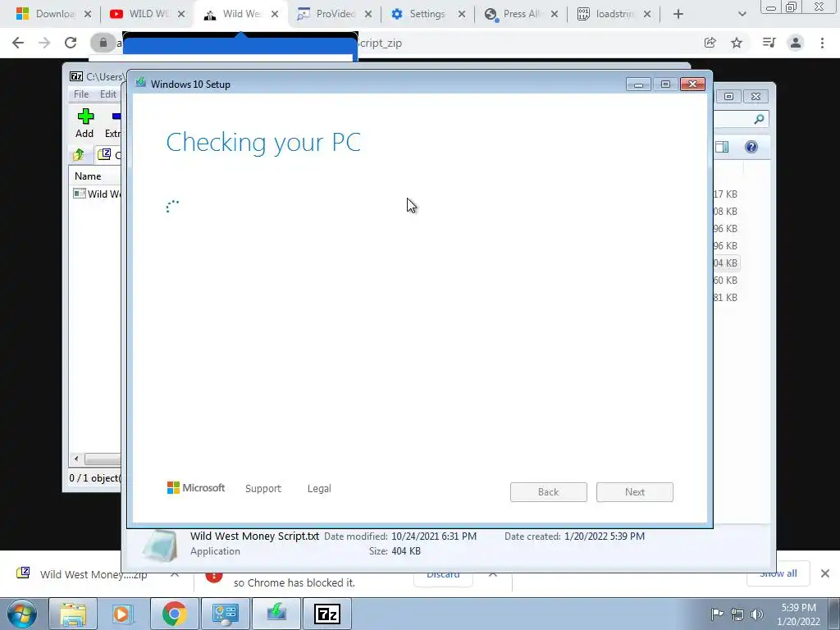
Task: Click Show all downloads
Action: click(x=778, y=573)
